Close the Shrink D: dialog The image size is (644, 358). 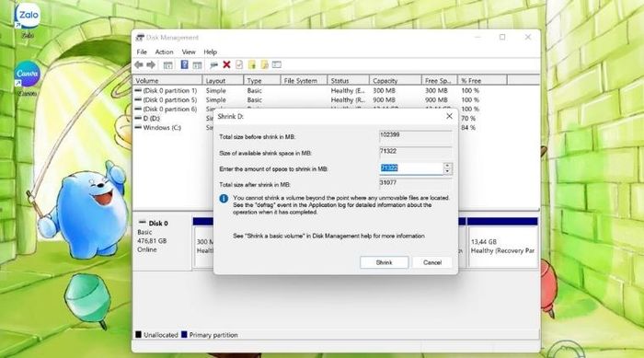click(449, 116)
